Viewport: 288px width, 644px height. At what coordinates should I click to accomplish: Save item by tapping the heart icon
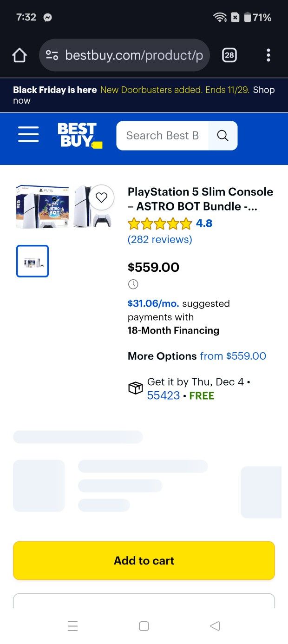[x=101, y=197]
